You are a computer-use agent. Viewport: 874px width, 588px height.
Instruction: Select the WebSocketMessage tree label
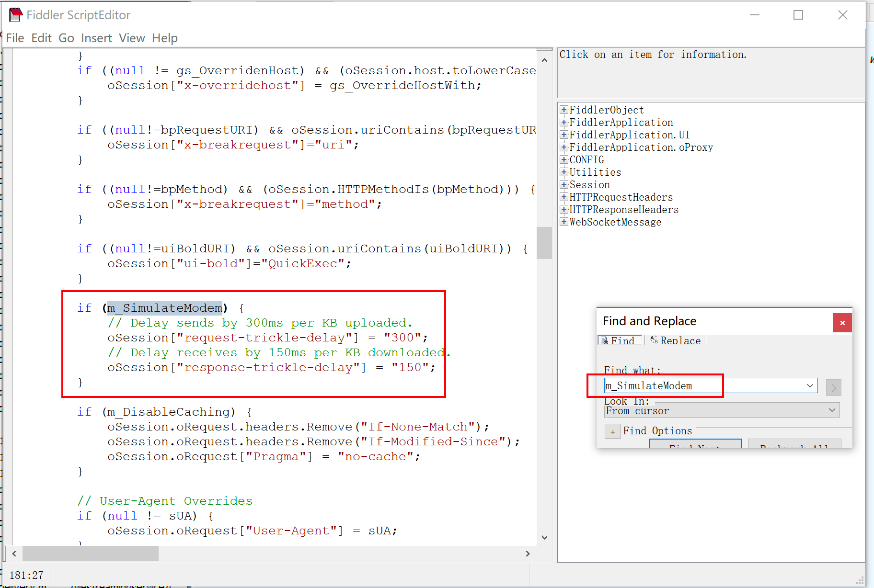tap(615, 222)
